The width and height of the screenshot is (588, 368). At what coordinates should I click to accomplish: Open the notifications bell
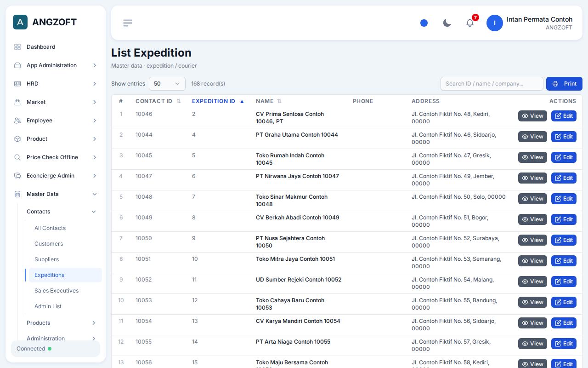[x=470, y=23]
